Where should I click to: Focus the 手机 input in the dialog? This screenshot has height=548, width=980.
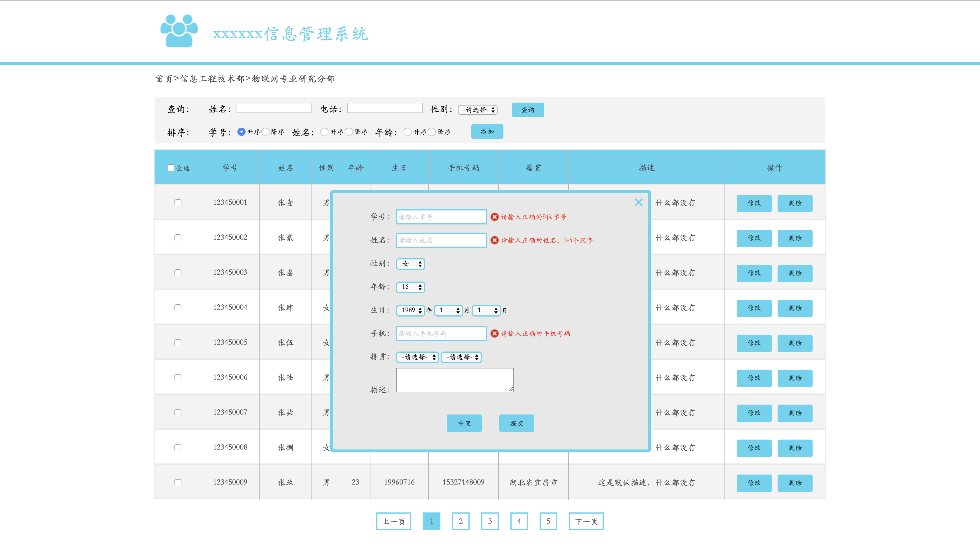point(441,333)
